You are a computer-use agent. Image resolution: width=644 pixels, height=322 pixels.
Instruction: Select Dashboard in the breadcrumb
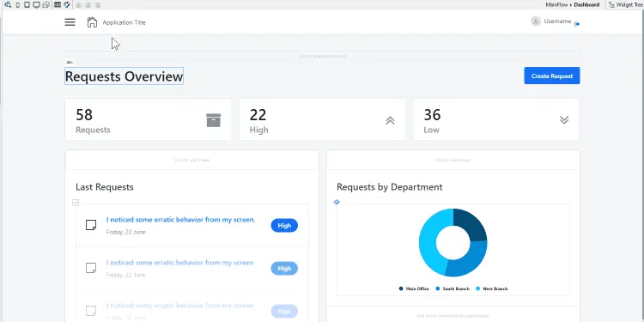click(x=586, y=4)
